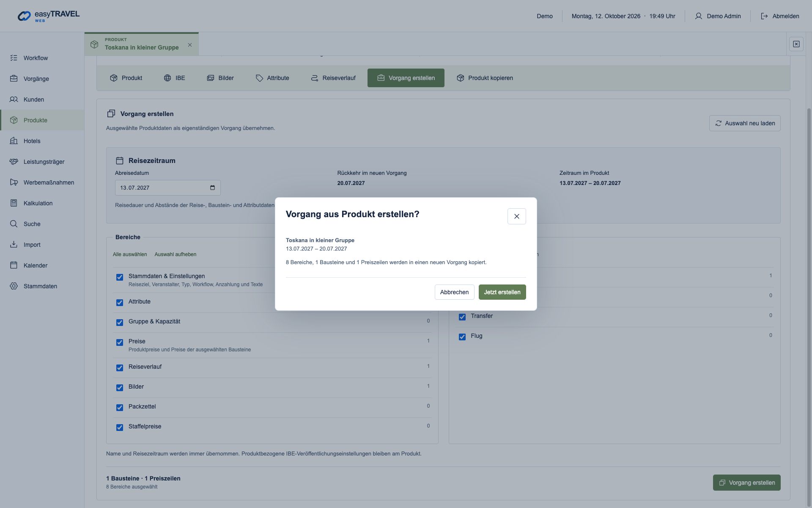
Task: Open the Kalender icon in sidebar
Action: (x=14, y=265)
